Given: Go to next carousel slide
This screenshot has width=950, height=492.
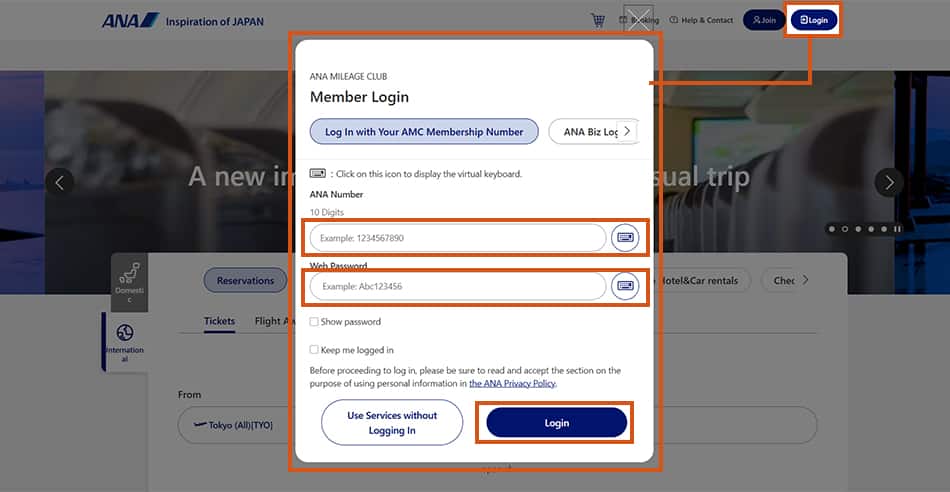Looking at the screenshot, I should pos(889,182).
